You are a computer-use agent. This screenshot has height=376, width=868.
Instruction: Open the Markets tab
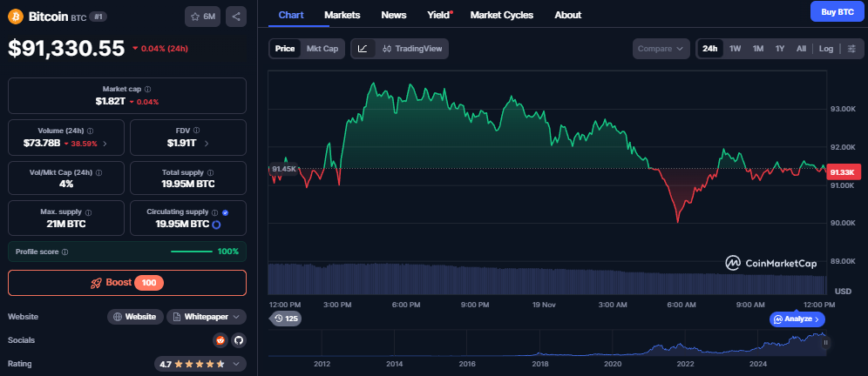coord(342,15)
